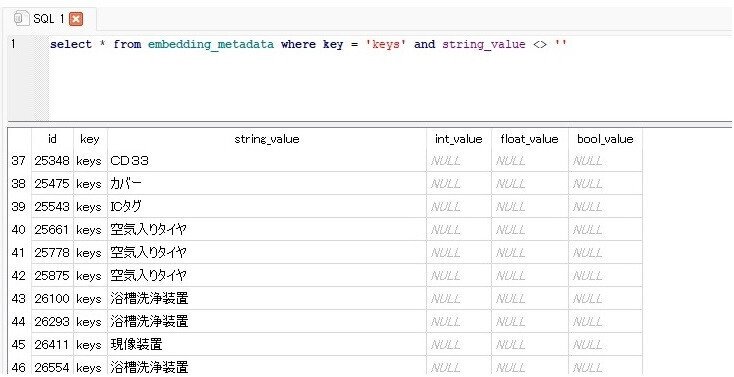Click the SQL 1 tab document icon
The image size is (734, 377).
[20, 19]
